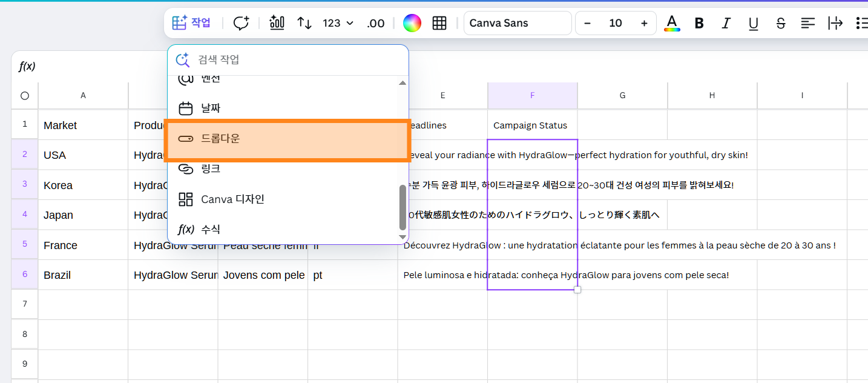Image resolution: width=868 pixels, height=383 pixels.
Task: Select column F header
Action: pos(533,95)
